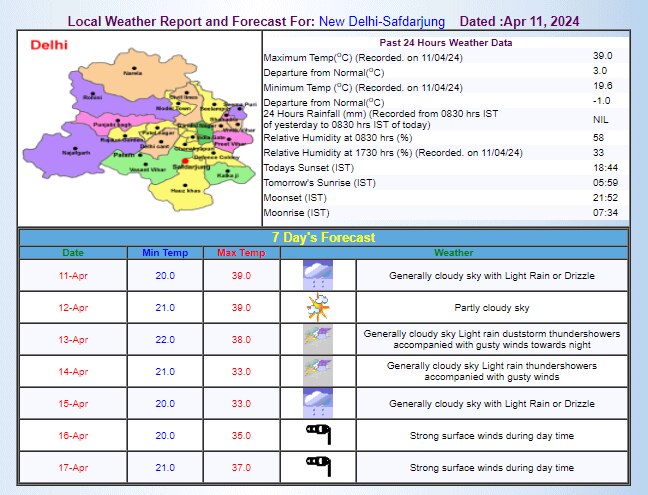Viewport: 648px width, 495px height.
Task: Click the Past 24 Hours Weather Data heading
Action: [446, 42]
